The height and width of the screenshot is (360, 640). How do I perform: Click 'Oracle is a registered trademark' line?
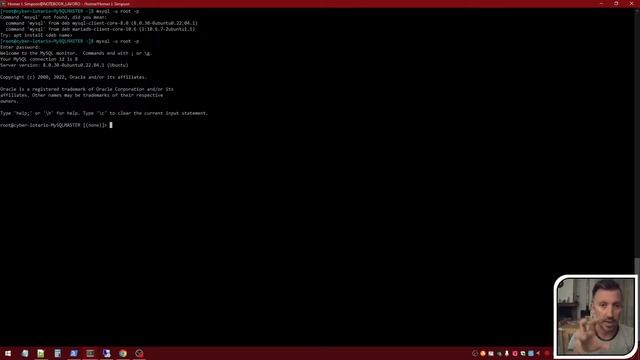tap(87, 89)
